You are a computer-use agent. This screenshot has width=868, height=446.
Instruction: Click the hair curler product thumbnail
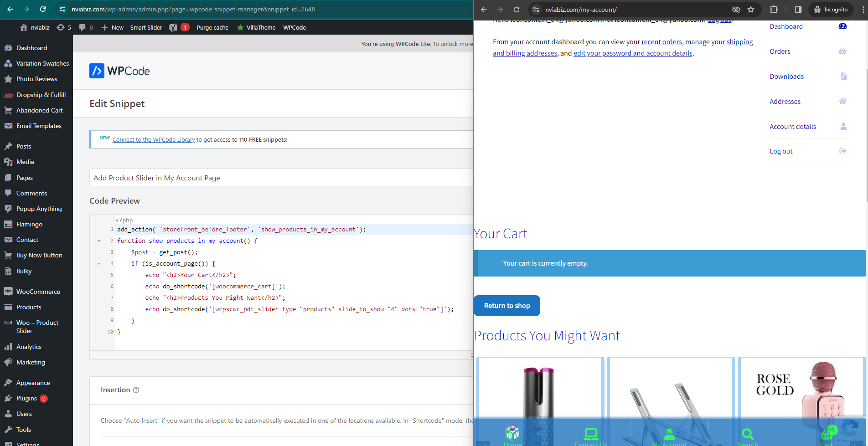coord(540,401)
